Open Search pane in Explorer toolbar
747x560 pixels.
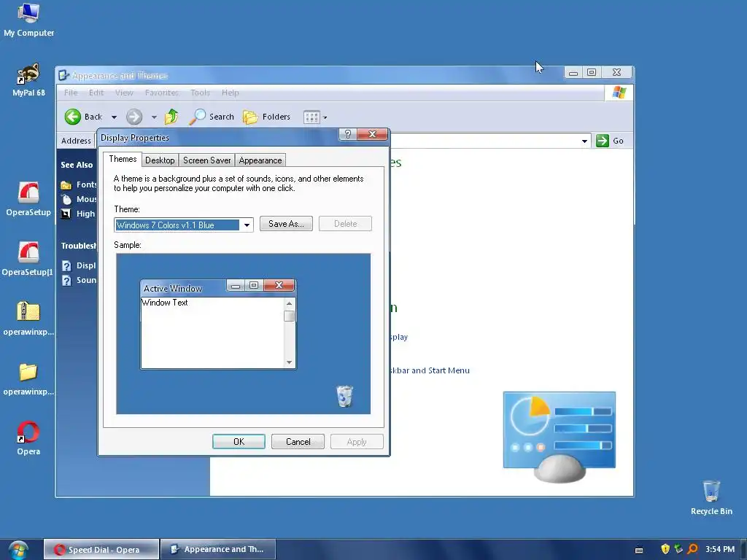[212, 117]
